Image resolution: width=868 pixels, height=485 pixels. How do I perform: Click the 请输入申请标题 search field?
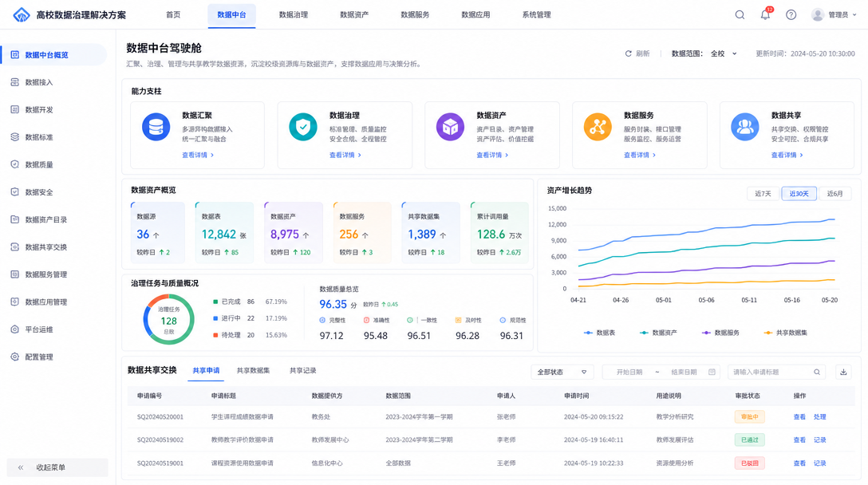click(776, 372)
